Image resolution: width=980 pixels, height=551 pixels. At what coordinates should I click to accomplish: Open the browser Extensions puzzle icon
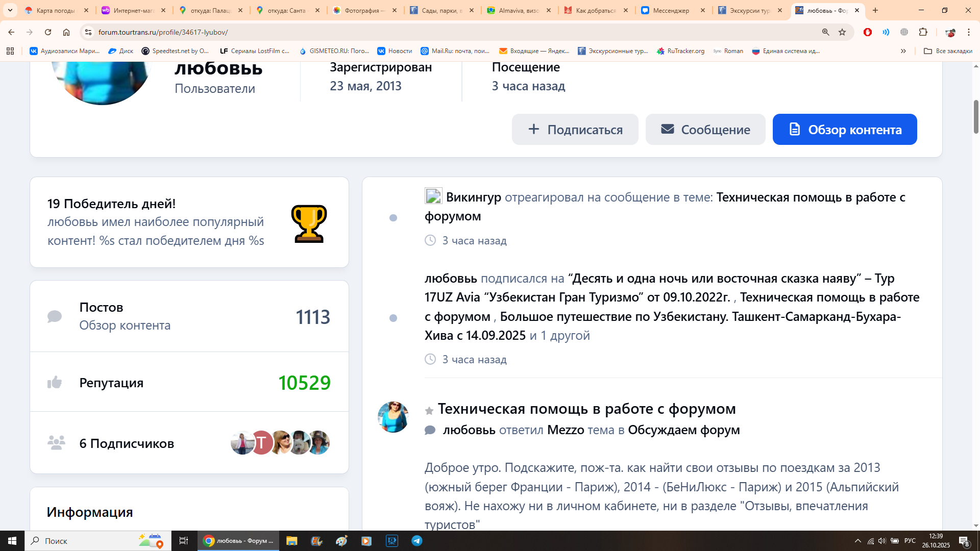coord(923,32)
